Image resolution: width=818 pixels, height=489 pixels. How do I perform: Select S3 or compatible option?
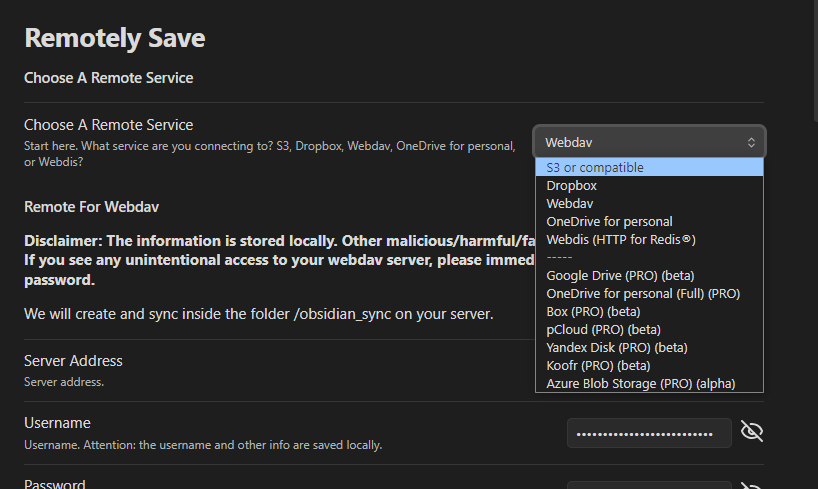click(649, 168)
